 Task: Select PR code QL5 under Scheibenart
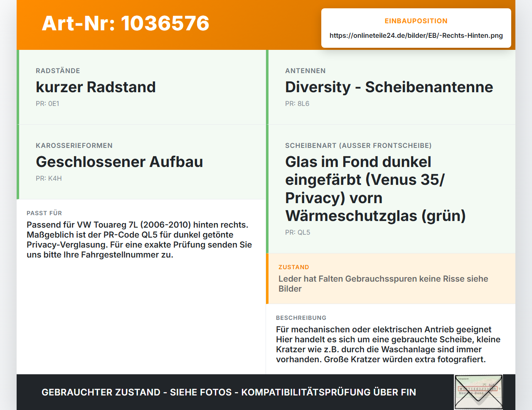[x=298, y=232]
